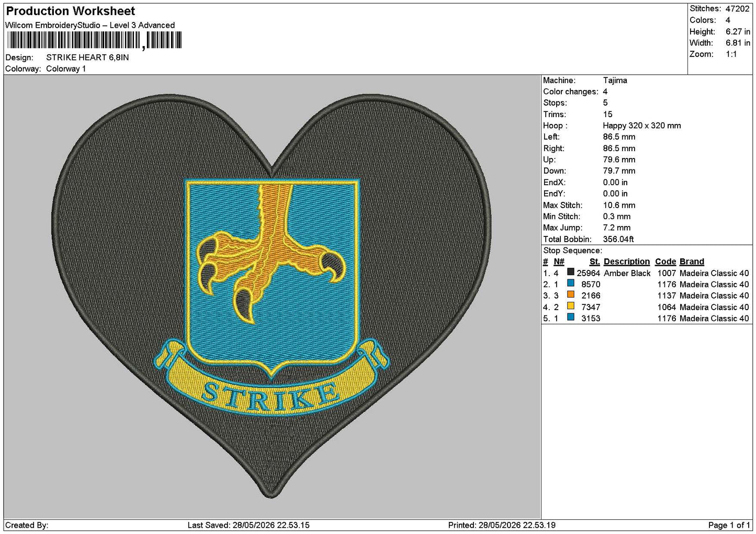Click the Stops value 5

click(605, 103)
